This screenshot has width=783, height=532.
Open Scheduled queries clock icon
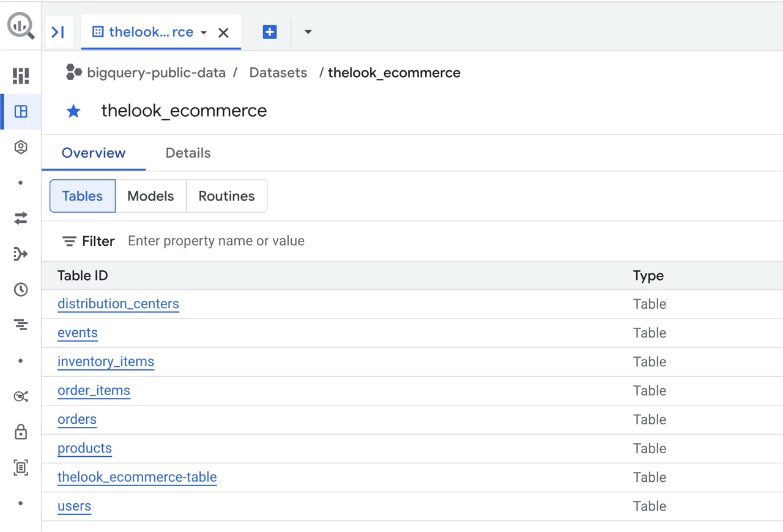coord(21,290)
